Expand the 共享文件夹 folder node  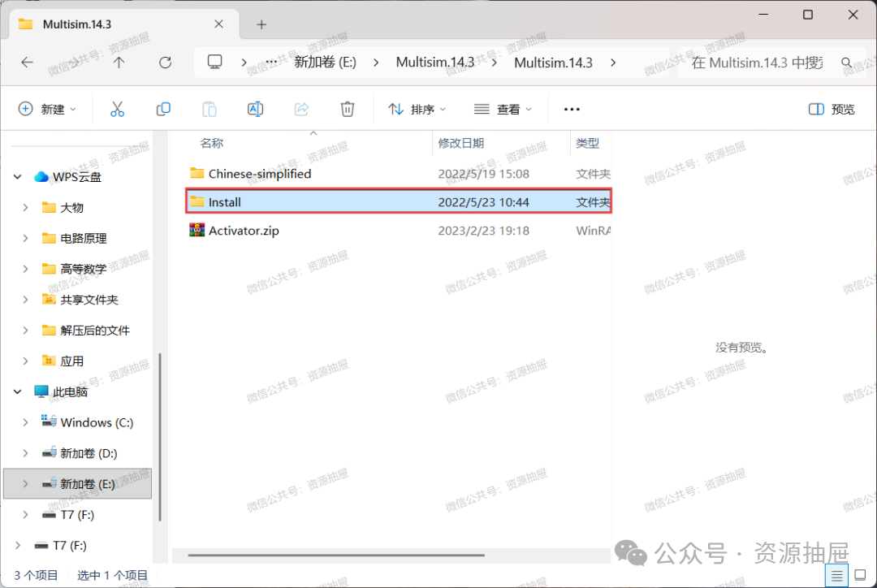pos(25,300)
